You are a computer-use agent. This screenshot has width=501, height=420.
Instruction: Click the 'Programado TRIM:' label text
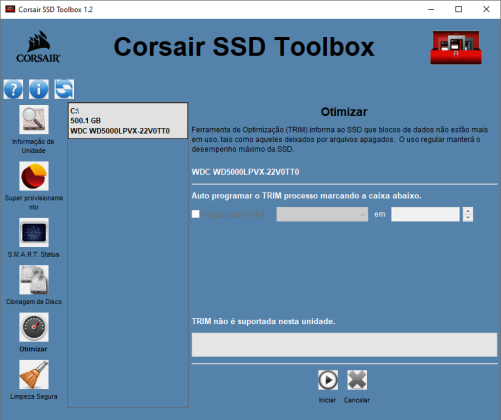233,214
